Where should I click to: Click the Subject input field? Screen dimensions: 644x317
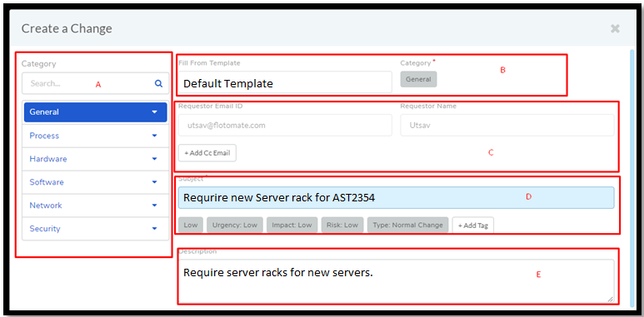[397, 198]
